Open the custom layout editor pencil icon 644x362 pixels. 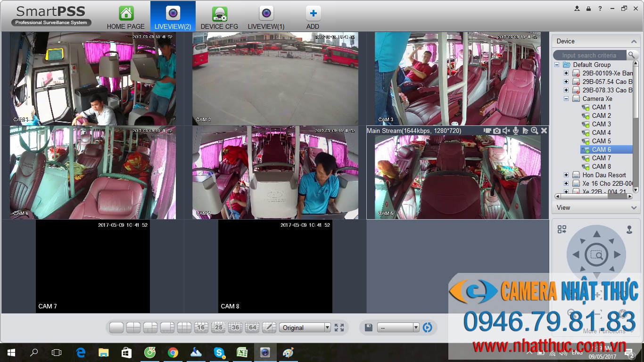pos(269,327)
